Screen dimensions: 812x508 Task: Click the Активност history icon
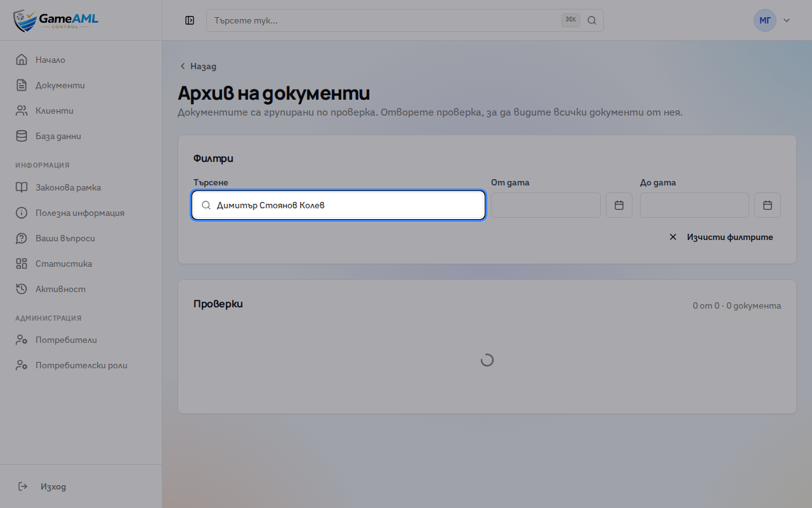(x=22, y=289)
